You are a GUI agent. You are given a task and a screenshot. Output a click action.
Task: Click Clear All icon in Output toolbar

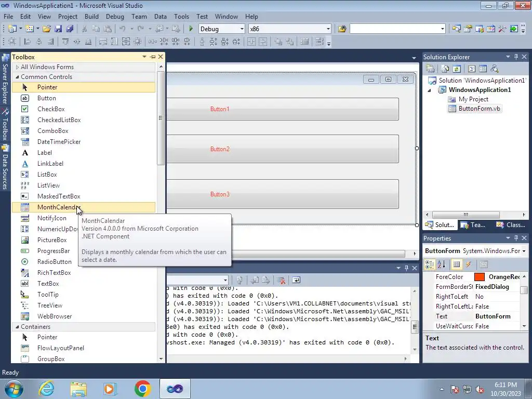coord(281,280)
